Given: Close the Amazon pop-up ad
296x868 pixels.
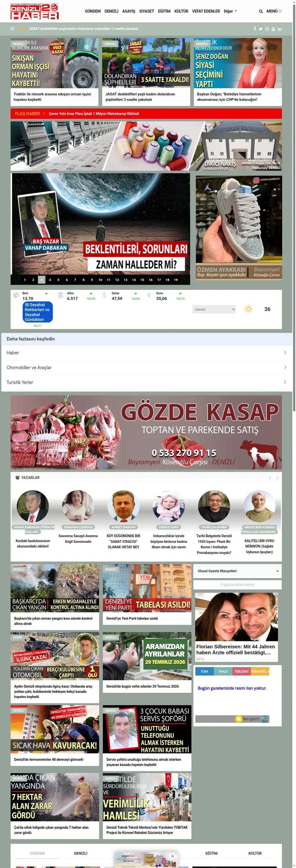Looking at the screenshot, I should [x=173, y=856].
